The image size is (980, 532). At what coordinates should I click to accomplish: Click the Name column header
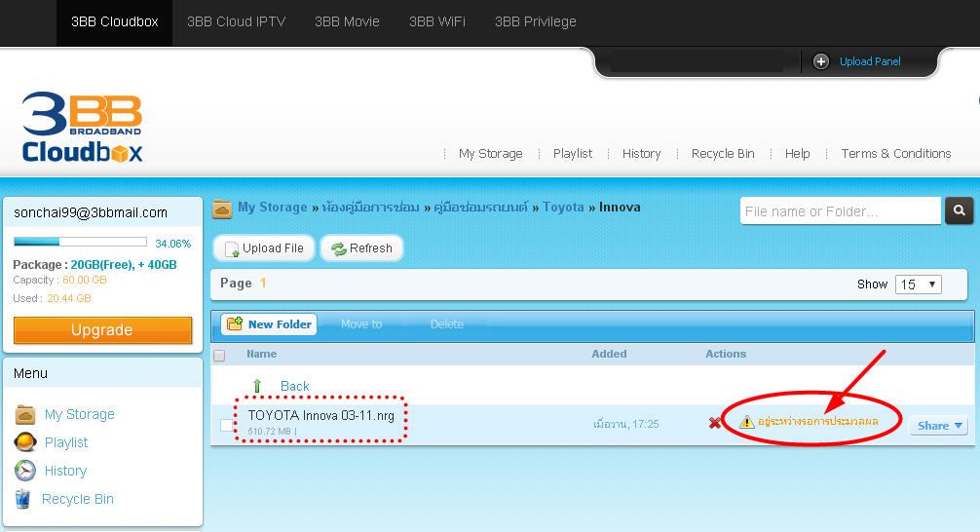click(x=261, y=354)
